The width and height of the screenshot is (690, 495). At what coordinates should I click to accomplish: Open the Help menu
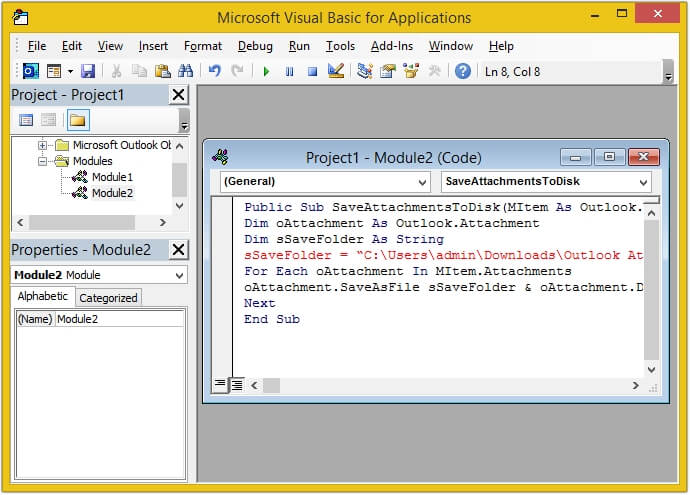pyautogui.click(x=501, y=46)
